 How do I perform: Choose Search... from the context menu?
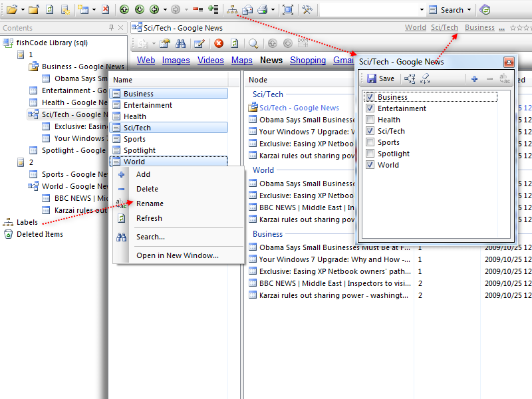pos(179,237)
